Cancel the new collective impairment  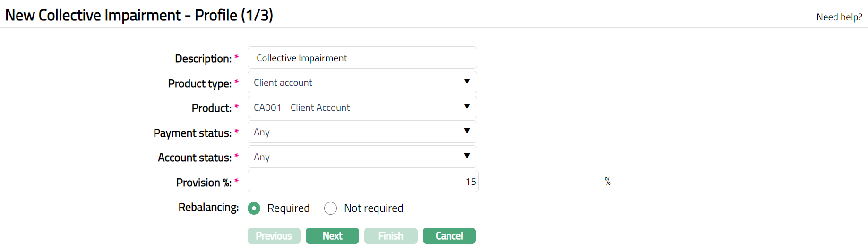(x=449, y=236)
